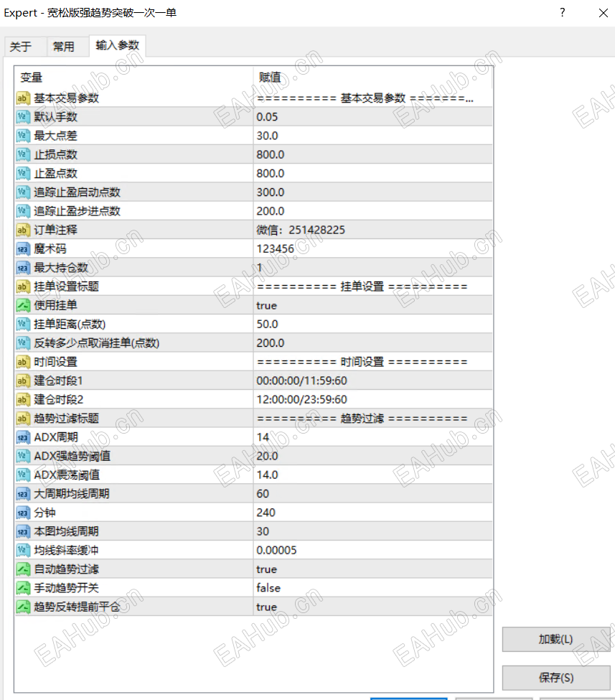
Task: Click the integer icon beside 最大持仓数
Action: coord(22,267)
